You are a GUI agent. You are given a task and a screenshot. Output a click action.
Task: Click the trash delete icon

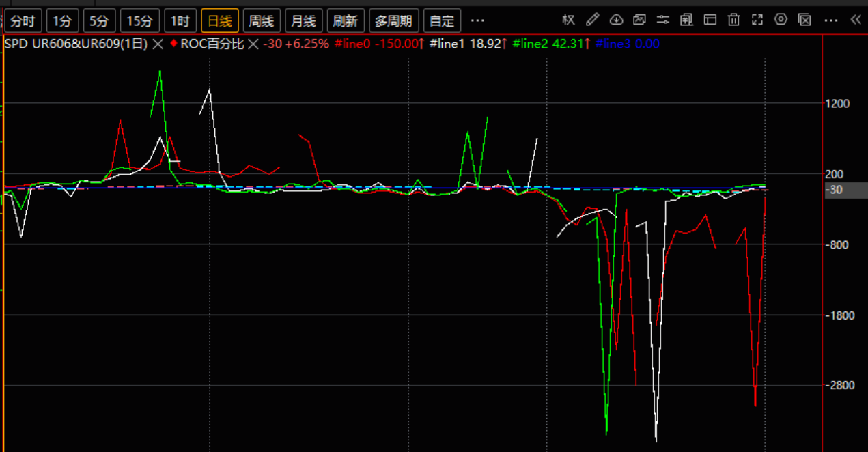pyautogui.click(x=733, y=20)
